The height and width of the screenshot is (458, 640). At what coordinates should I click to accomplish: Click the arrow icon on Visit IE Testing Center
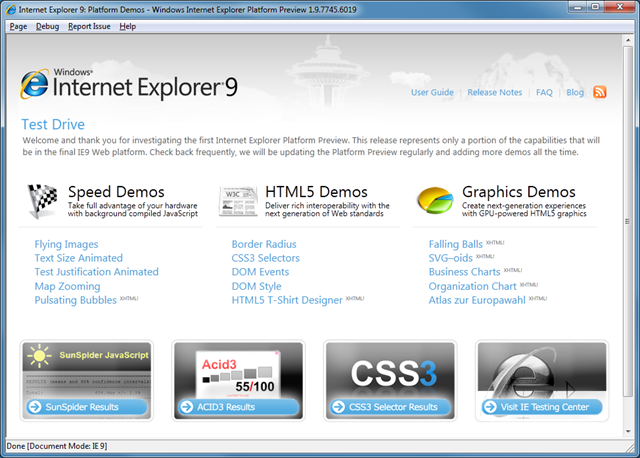pyautogui.click(x=490, y=407)
